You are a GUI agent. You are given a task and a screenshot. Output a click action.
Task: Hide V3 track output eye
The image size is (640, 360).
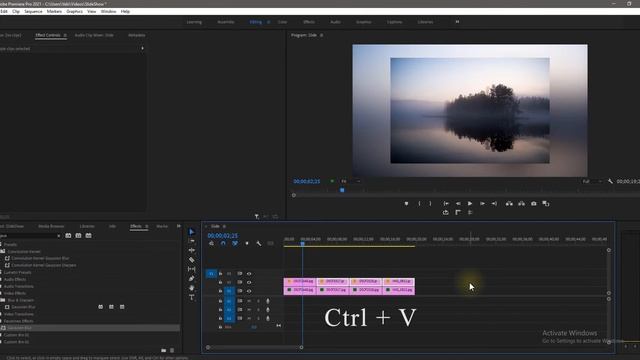(x=249, y=274)
